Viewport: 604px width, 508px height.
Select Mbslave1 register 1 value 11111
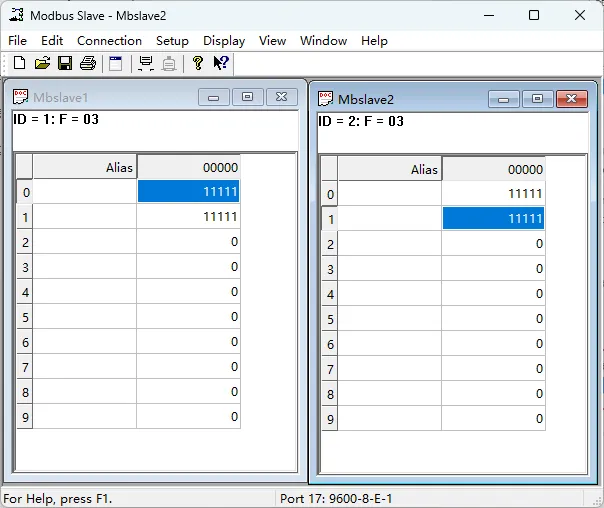click(188, 216)
